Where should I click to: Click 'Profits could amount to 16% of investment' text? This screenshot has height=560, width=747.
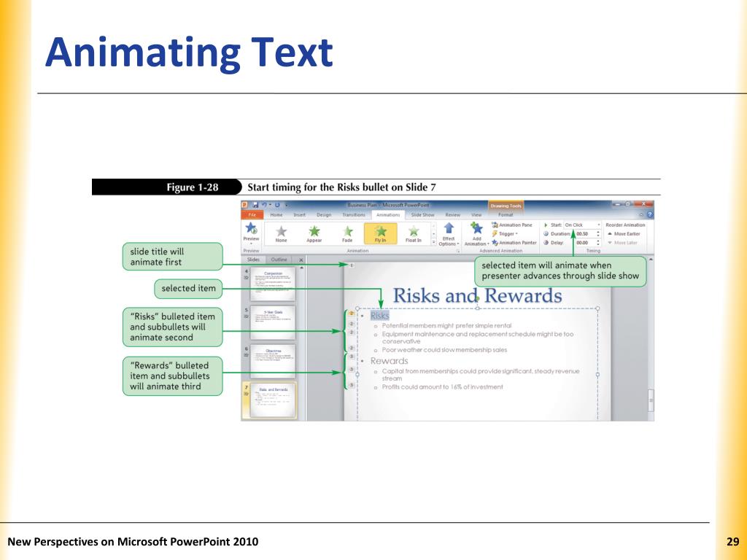tap(443, 387)
